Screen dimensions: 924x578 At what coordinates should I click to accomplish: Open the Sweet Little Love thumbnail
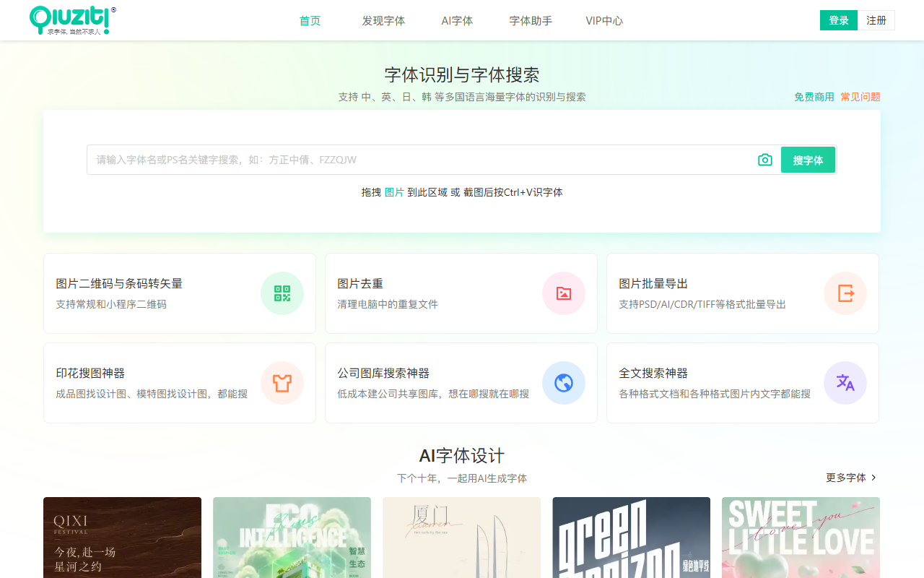801,538
